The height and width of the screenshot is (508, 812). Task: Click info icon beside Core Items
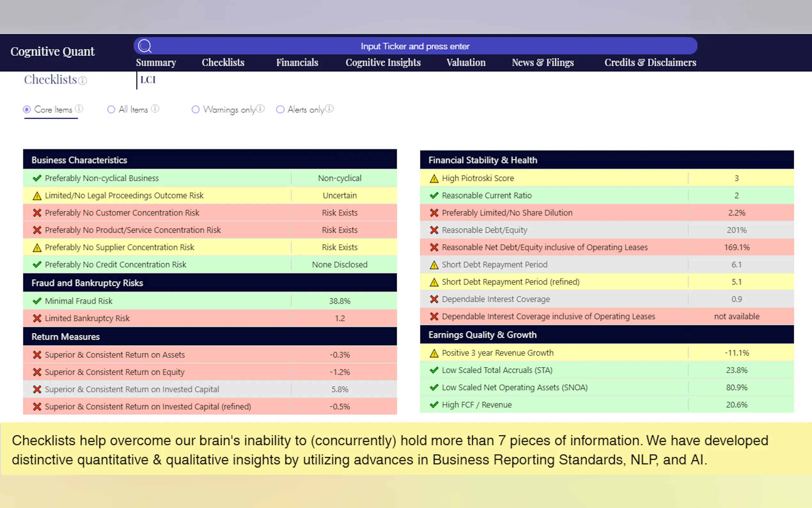tap(79, 108)
